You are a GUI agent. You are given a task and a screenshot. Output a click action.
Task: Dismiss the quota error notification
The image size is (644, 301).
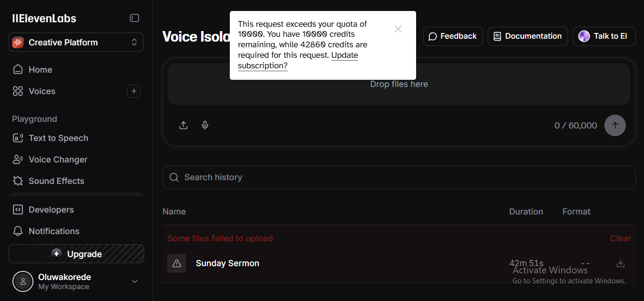398,29
